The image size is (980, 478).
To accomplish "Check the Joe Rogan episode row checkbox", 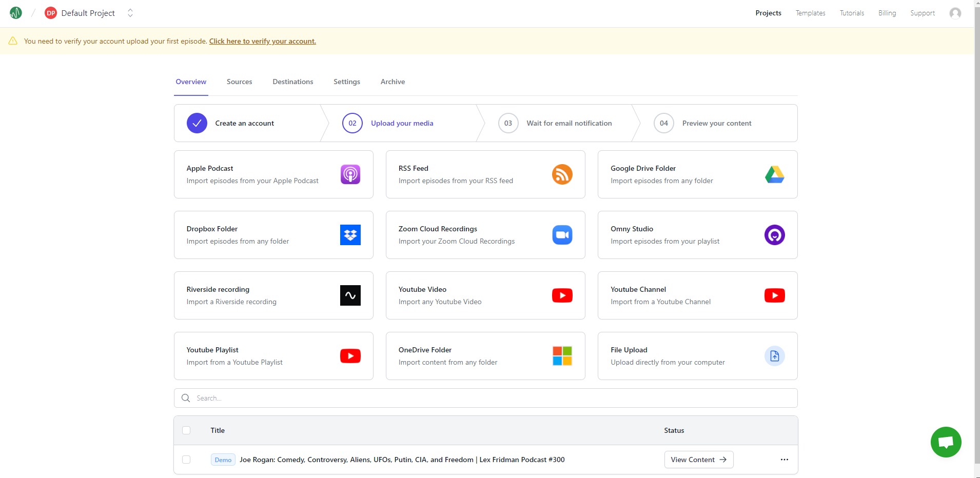I will (x=186, y=460).
